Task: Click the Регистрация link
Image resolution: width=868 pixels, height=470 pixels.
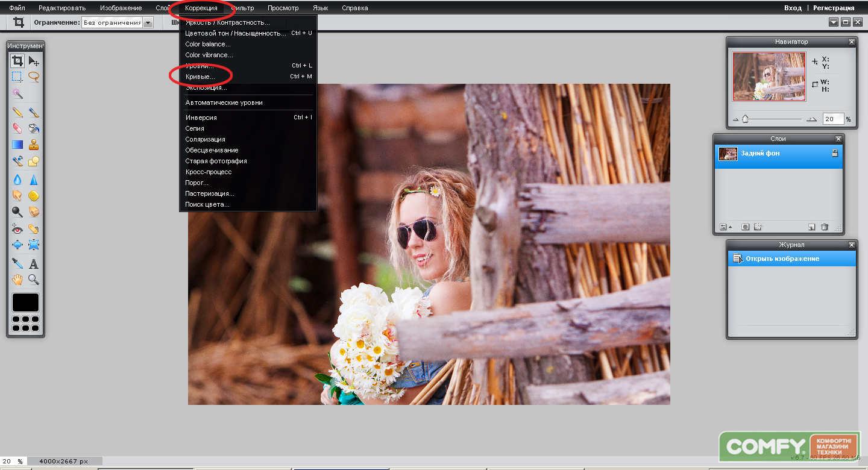Action: pyautogui.click(x=834, y=8)
